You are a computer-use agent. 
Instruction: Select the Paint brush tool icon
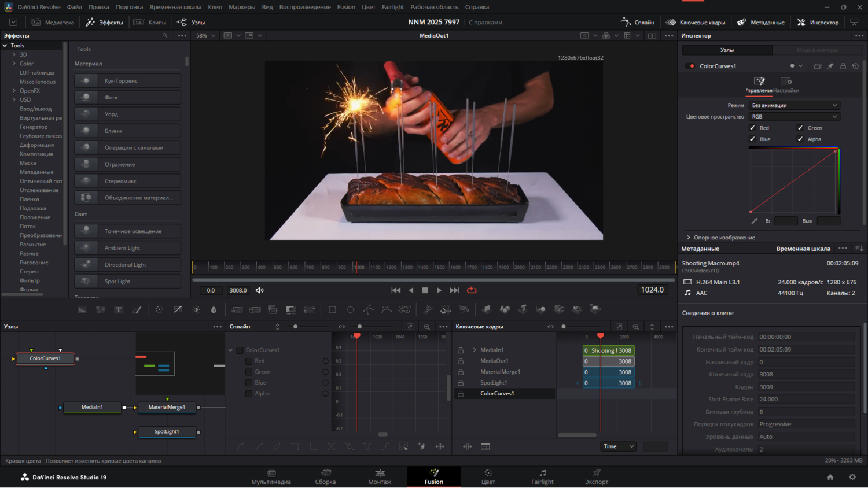tap(137, 310)
